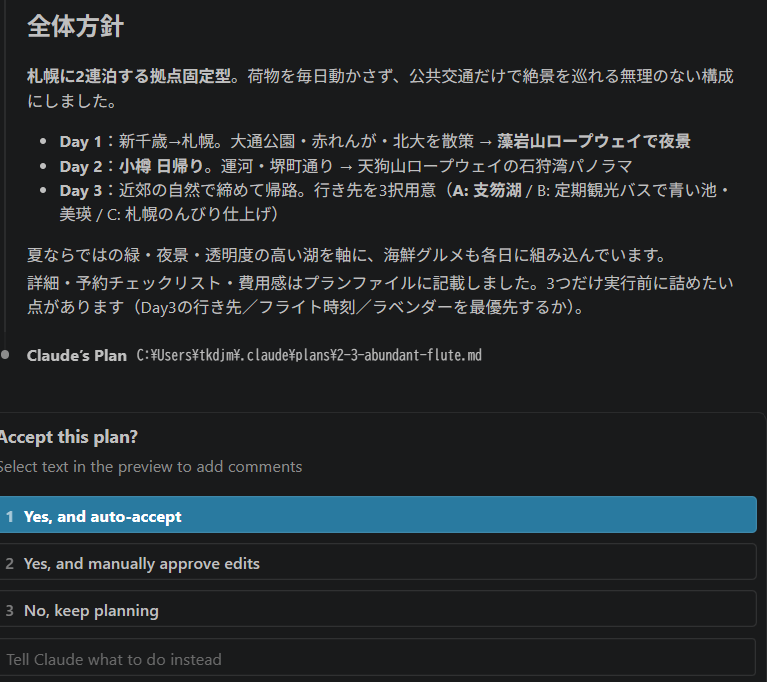767x682 pixels.
Task: Click the bold "A: 支笏湖" choice text
Action: [487, 190]
